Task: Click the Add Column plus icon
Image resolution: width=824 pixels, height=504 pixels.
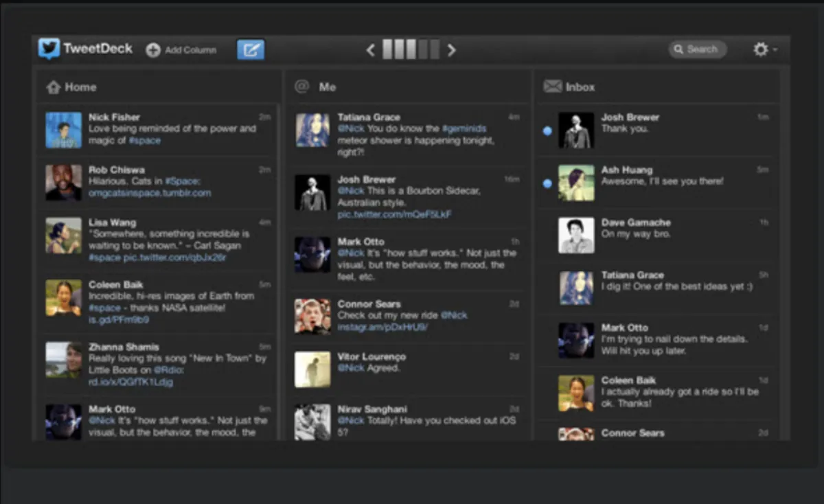Action: click(x=153, y=49)
